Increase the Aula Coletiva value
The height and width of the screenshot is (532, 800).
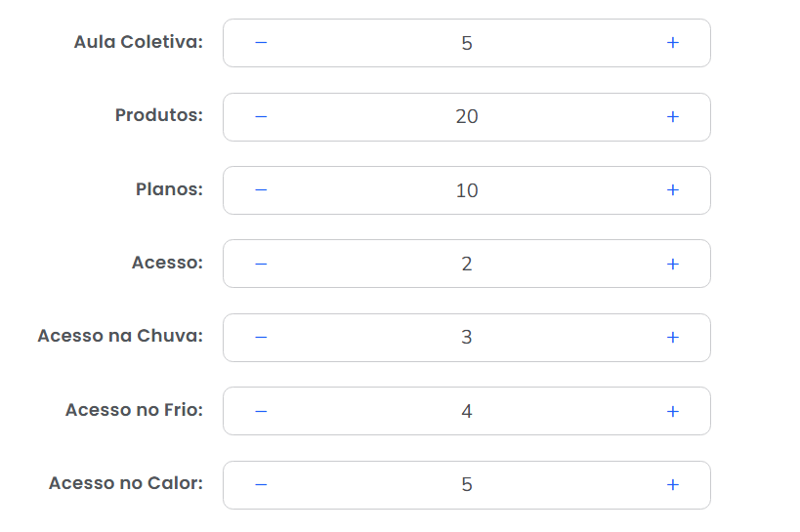pyautogui.click(x=673, y=43)
